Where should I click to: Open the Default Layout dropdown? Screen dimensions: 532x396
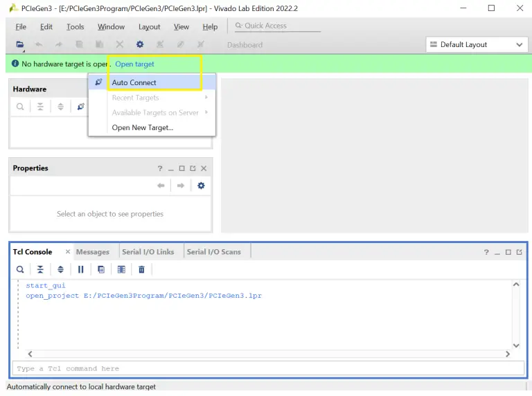coord(477,44)
